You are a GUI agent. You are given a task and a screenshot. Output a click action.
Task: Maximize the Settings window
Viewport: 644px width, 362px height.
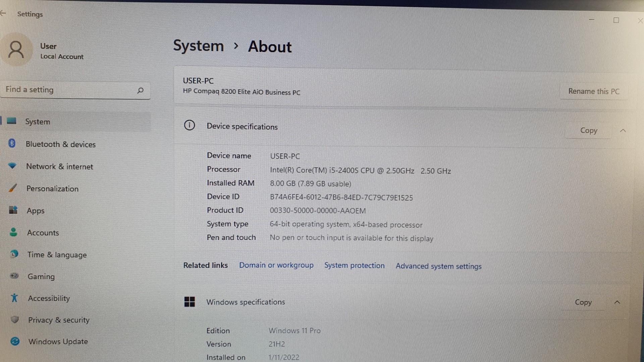[x=616, y=20]
